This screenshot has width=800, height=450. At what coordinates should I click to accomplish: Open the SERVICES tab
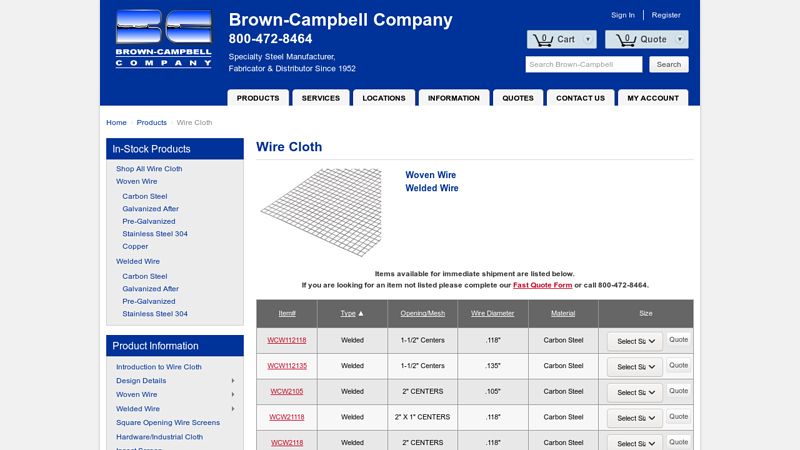pyautogui.click(x=320, y=98)
